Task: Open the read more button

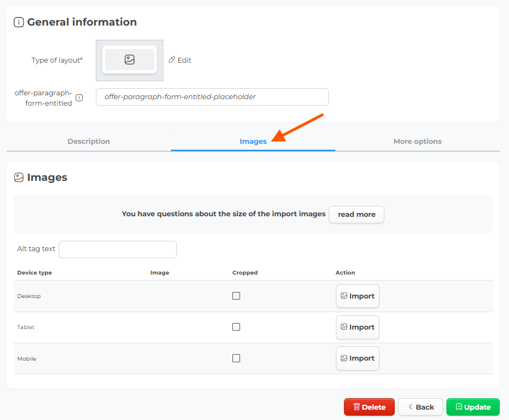Action: coord(357,215)
